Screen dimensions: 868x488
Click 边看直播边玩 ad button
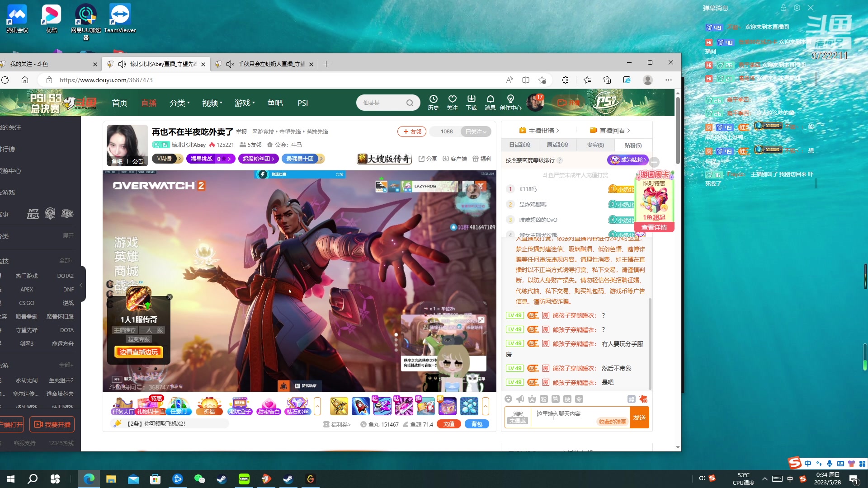point(139,352)
